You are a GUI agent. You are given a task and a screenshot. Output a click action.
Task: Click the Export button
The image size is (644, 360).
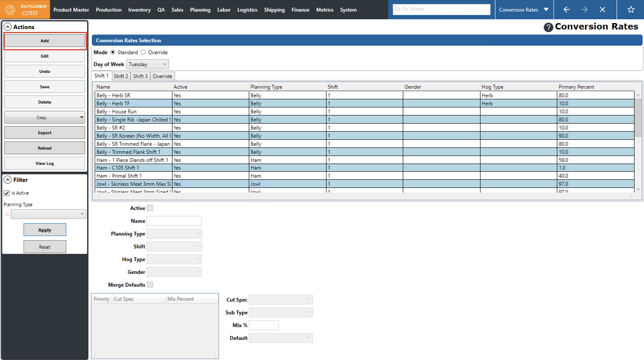click(45, 132)
